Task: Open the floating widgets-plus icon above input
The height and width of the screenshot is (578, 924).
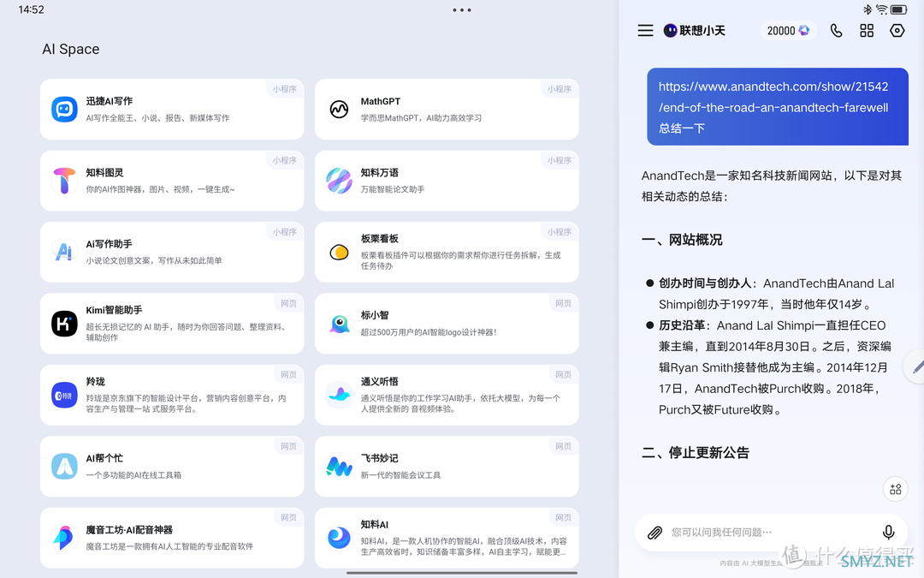Action: (x=895, y=489)
